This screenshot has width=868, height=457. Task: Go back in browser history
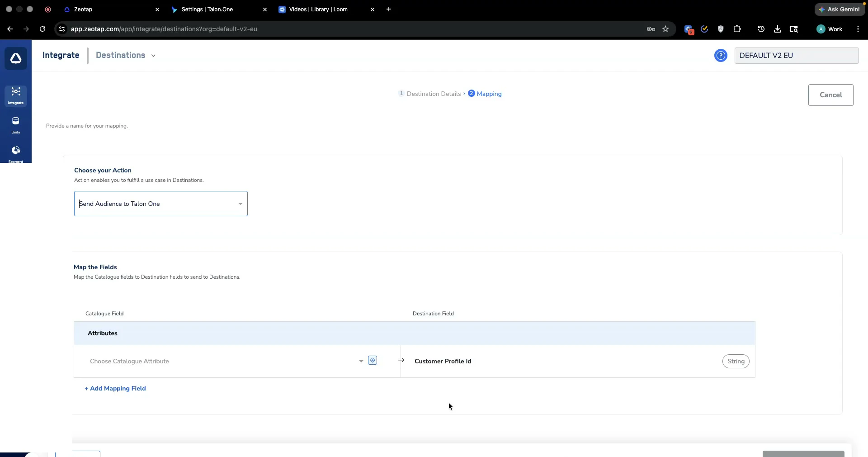point(10,29)
